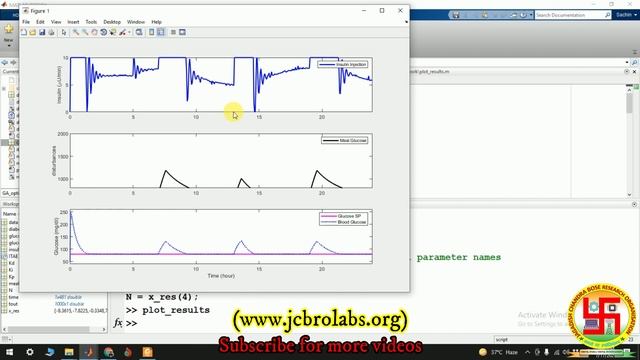The height and width of the screenshot is (360, 640).
Task: Open Settings from the taskbar
Action: (30, 352)
